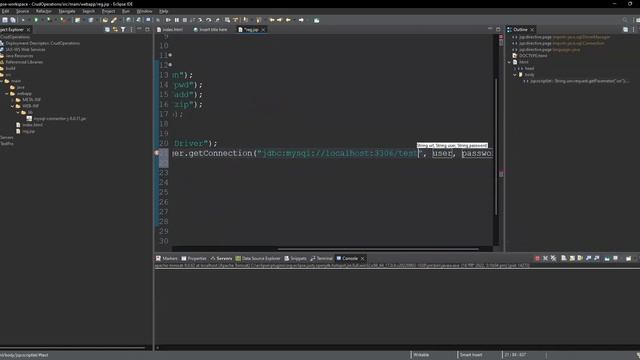This screenshot has width=640, height=360.
Task: Select index.html in Project Explorer
Action: point(29,125)
